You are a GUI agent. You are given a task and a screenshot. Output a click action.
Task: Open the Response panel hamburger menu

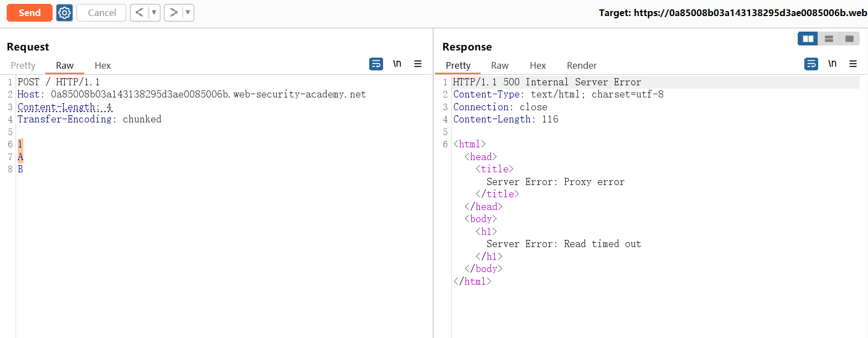pos(853,64)
